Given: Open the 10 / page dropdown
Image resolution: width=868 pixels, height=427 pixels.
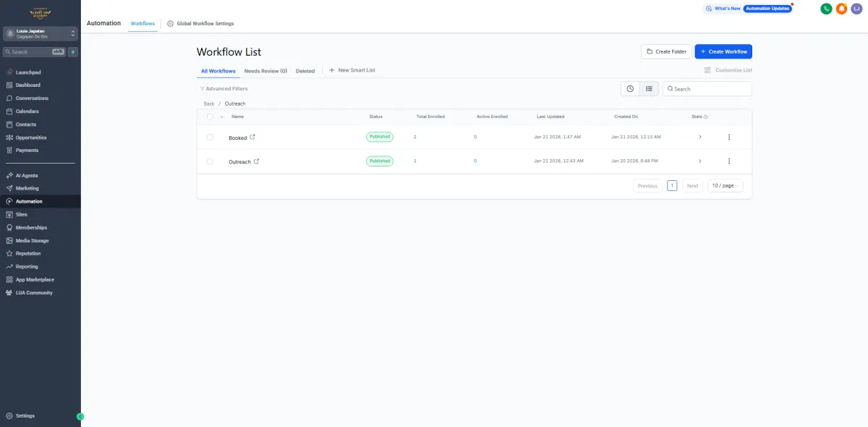Looking at the screenshot, I should point(725,186).
